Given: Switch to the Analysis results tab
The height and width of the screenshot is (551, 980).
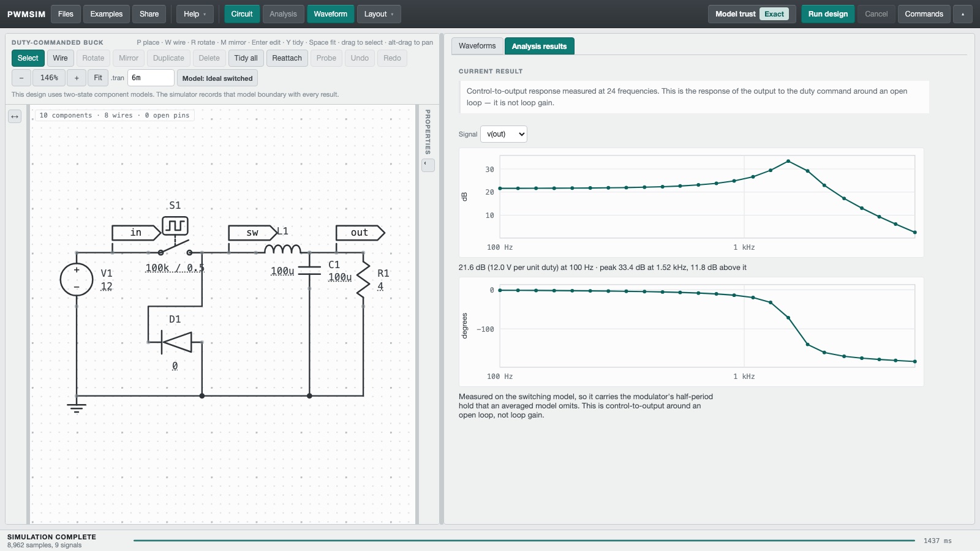Looking at the screenshot, I should pyautogui.click(x=539, y=46).
